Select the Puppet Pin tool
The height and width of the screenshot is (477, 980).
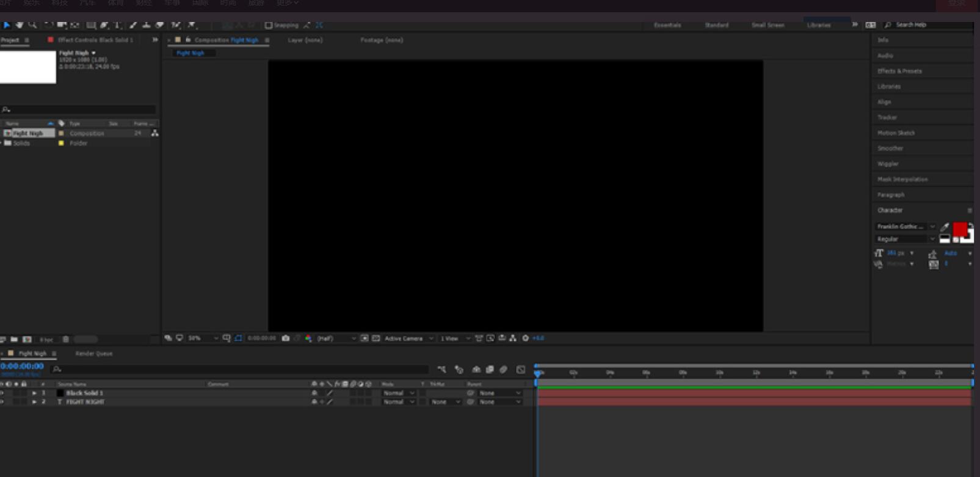click(192, 25)
